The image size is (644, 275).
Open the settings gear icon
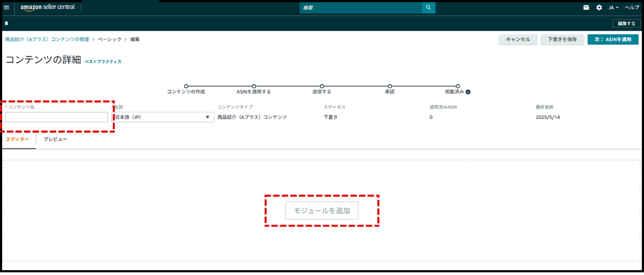click(599, 8)
